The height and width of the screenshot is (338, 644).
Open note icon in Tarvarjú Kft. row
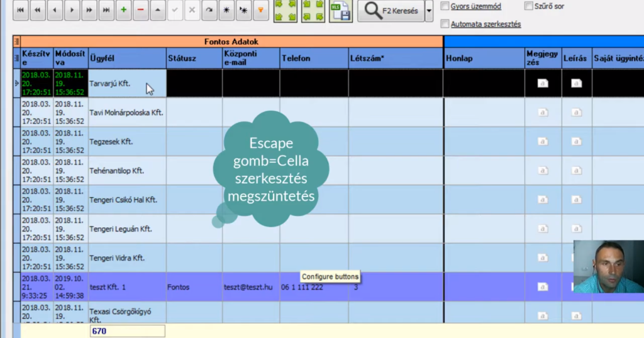coord(542,83)
